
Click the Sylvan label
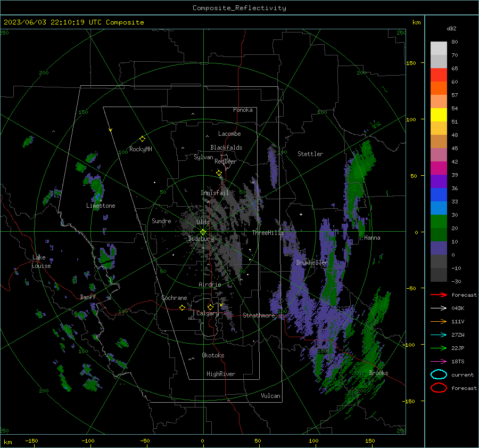tap(203, 157)
